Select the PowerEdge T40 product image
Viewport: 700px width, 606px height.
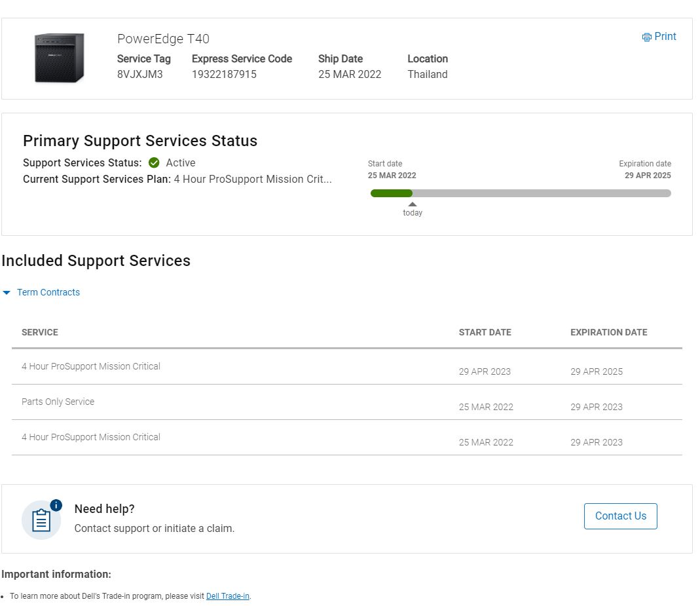[x=58, y=58]
